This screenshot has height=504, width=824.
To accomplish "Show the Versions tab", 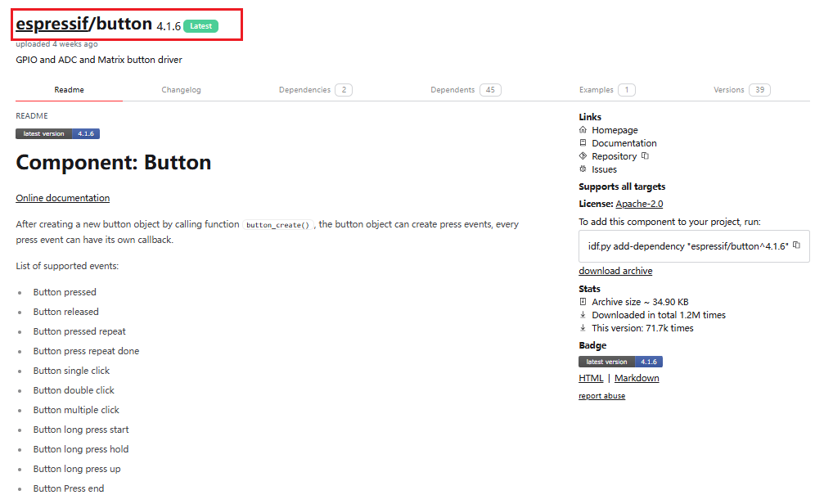I will 741,90.
